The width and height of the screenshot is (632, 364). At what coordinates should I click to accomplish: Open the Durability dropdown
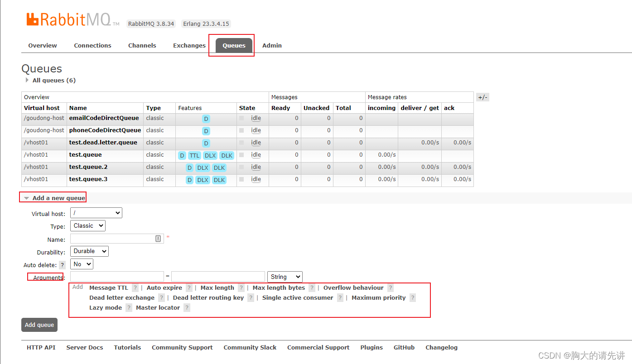click(89, 251)
